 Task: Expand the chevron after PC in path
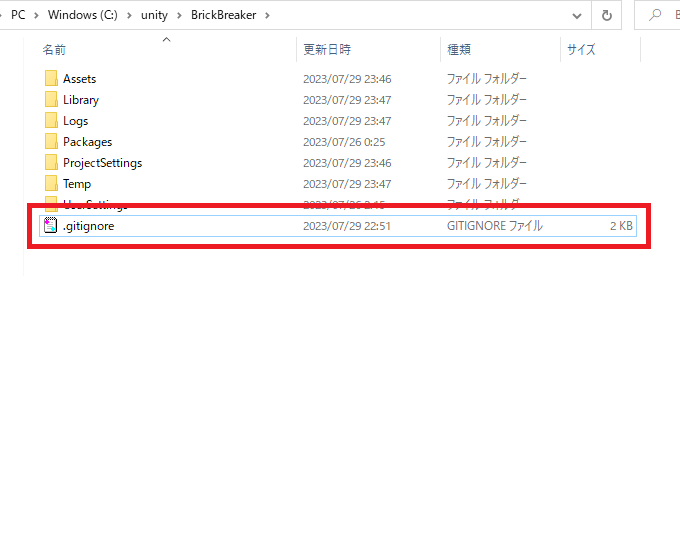(x=36, y=16)
